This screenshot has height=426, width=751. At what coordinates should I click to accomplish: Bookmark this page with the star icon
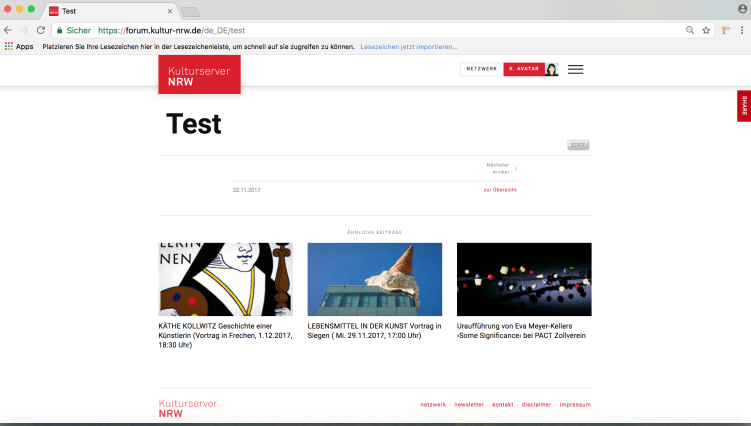705,31
